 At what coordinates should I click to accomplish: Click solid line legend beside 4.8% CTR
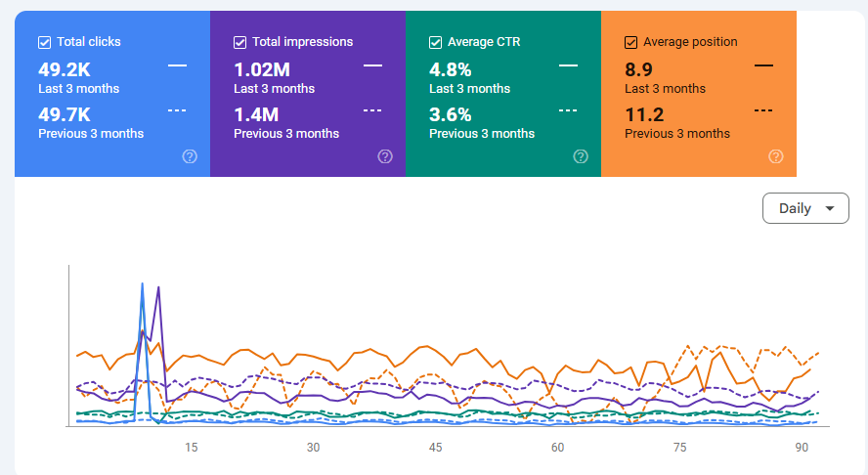[568, 65]
